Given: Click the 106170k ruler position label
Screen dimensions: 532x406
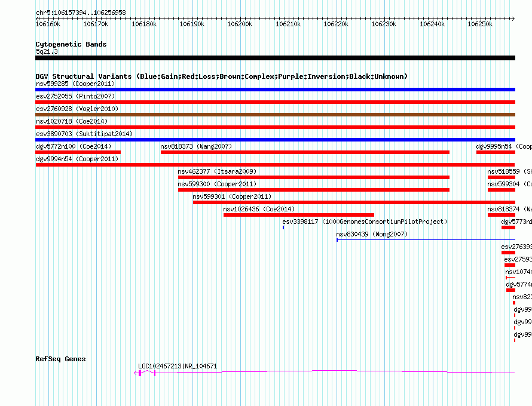Looking at the screenshot, I should 96,24.
